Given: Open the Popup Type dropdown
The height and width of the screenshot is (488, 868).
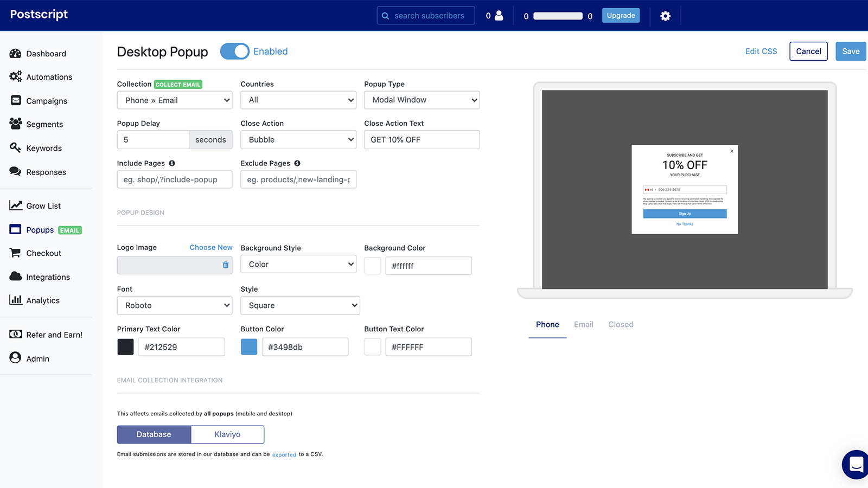Looking at the screenshot, I should click(x=422, y=100).
